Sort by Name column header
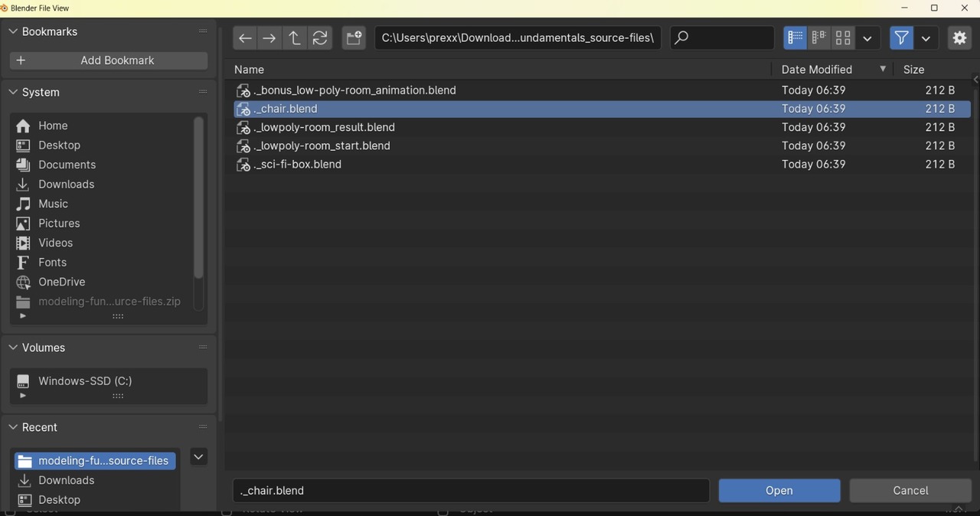Screen dimensions: 980x516 (249, 69)
